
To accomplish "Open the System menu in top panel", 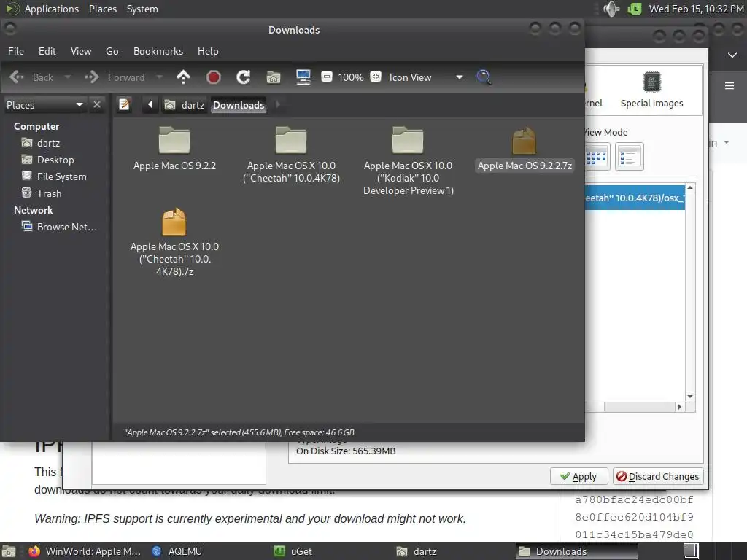I will (x=142, y=9).
